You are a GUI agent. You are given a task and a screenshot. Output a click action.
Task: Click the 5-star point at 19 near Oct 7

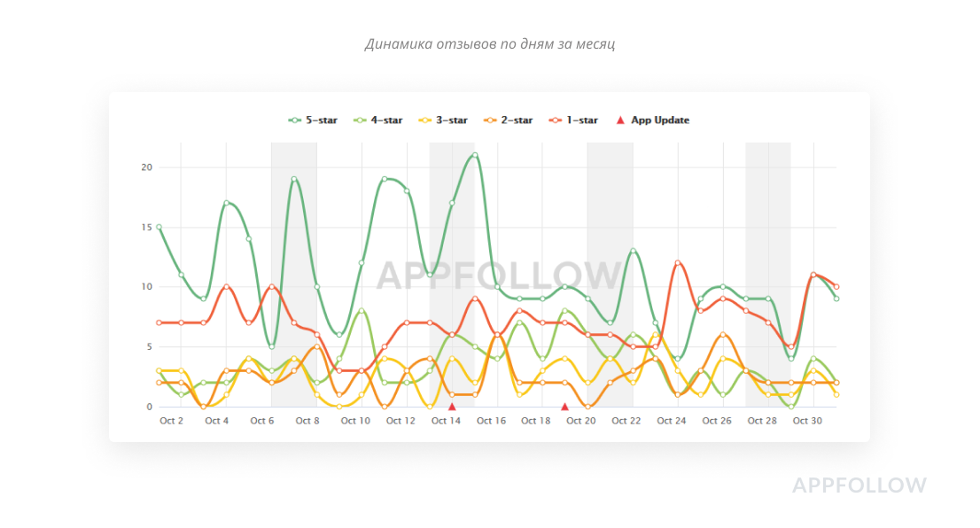tap(294, 179)
